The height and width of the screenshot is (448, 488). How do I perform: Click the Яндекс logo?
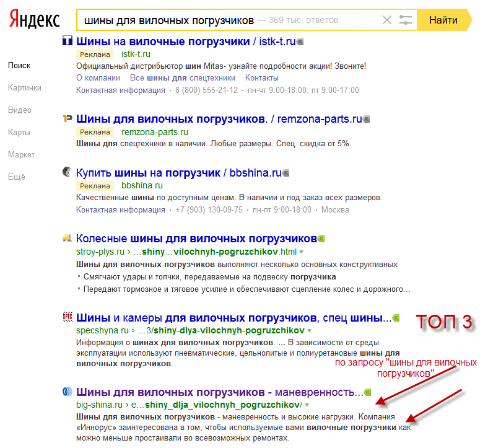(x=34, y=19)
